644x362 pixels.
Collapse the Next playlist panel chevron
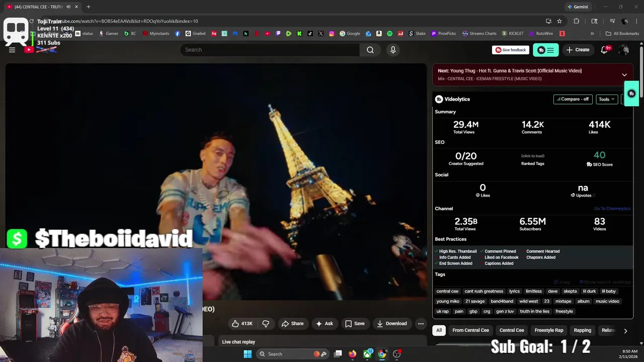(624, 75)
